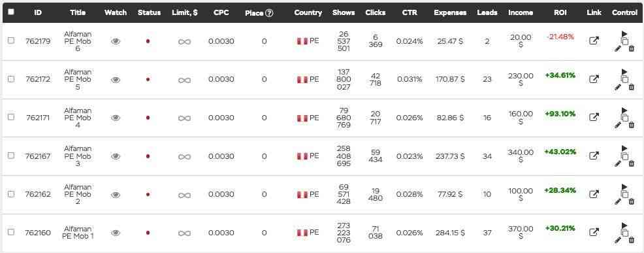The width and height of the screenshot is (644, 253).
Task: Click infinity limit of campaign 762179
Action: click(184, 42)
